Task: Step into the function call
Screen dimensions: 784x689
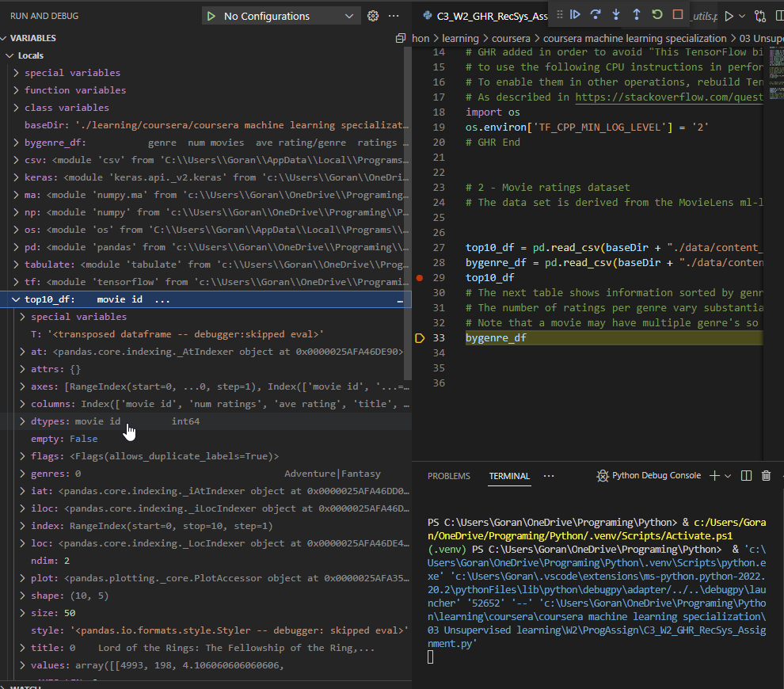Action: tap(616, 14)
